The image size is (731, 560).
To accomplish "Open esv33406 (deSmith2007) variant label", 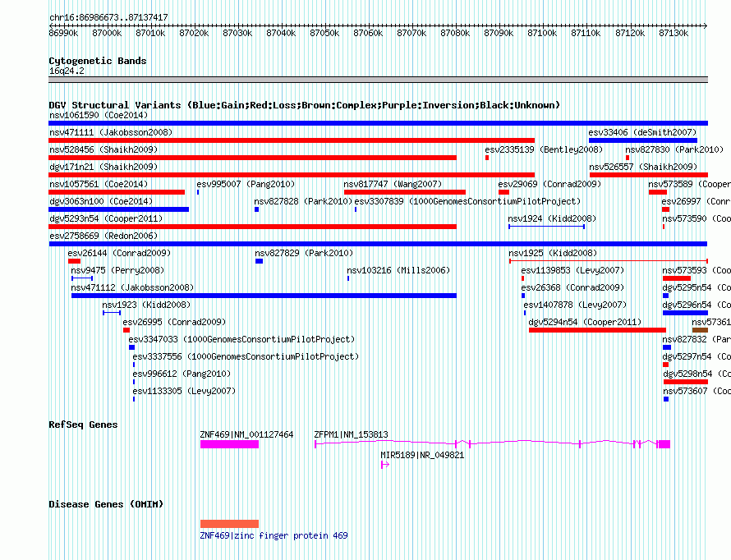I will point(642,132).
